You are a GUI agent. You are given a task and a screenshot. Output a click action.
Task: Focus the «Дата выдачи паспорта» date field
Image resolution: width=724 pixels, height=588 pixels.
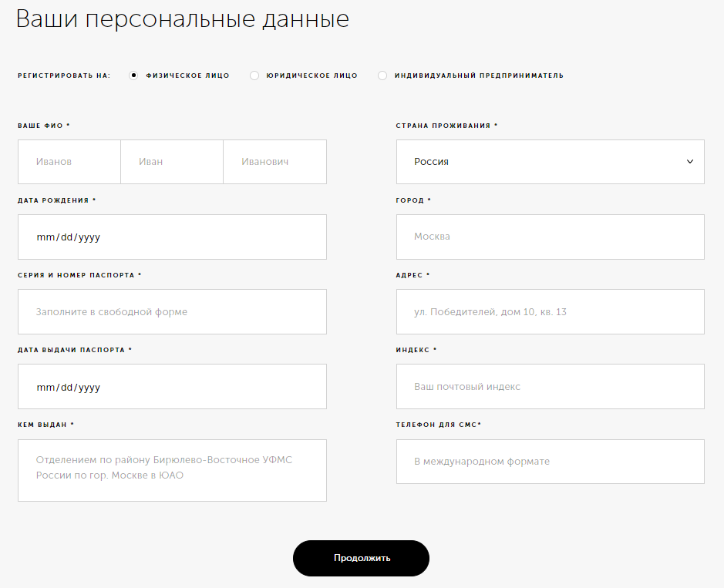172,386
